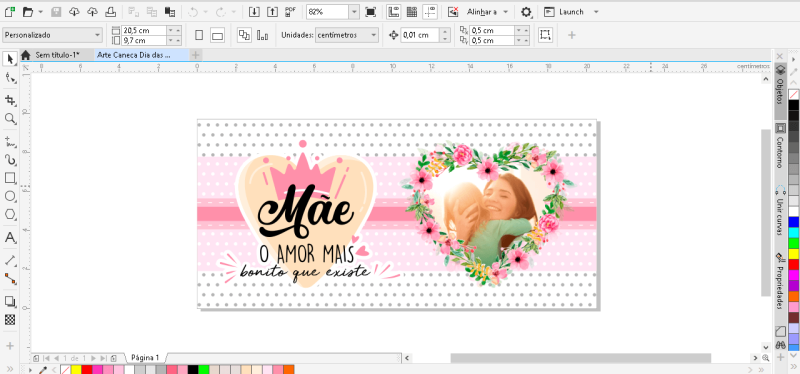
Task: Click the cloud upload icon
Action: point(92,11)
